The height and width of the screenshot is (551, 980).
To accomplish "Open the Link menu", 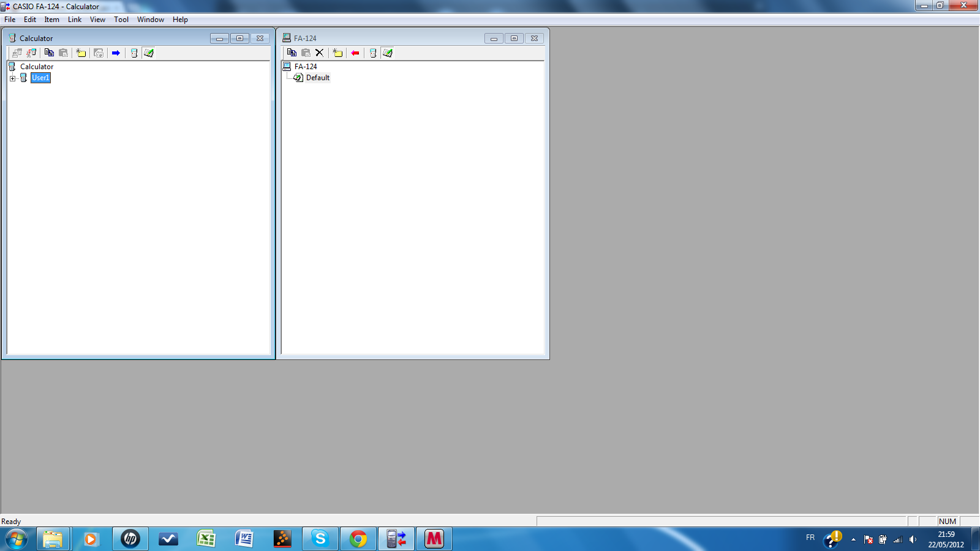I will click(75, 20).
